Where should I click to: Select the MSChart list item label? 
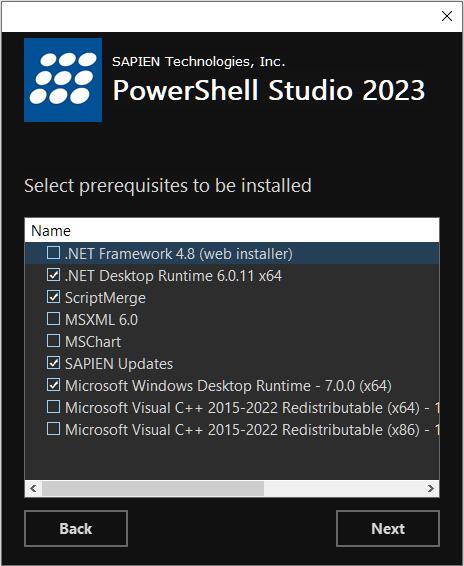click(93, 341)
